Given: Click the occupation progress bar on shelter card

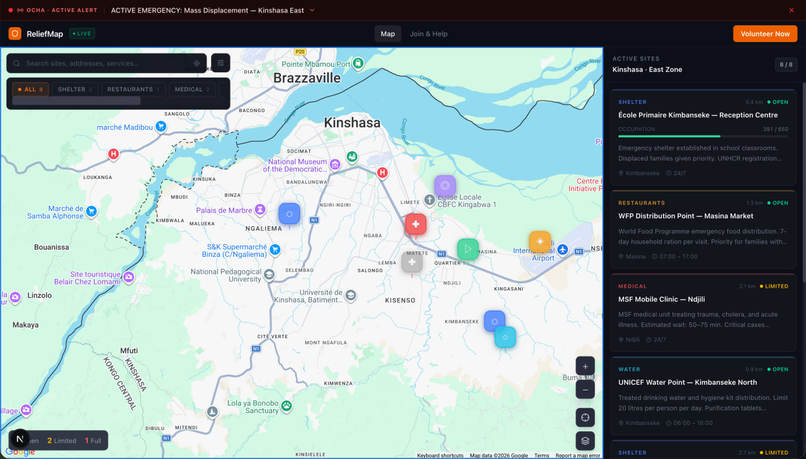Looking at the screenshot, I should point(703,136).
